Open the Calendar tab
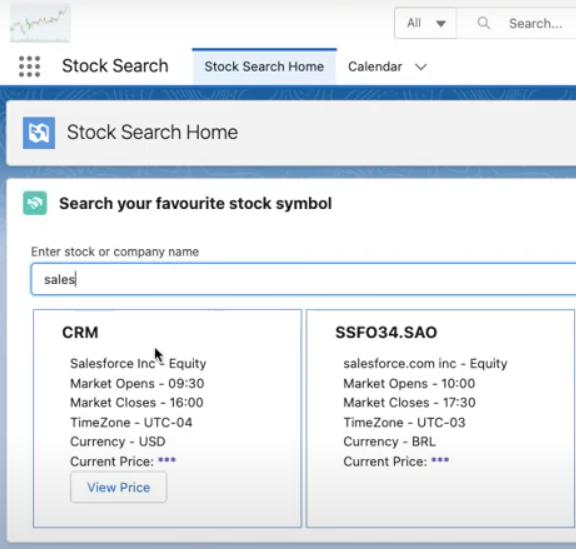This screenshot has height=549, width=576. pyautogui.click(x=375, y=67)
